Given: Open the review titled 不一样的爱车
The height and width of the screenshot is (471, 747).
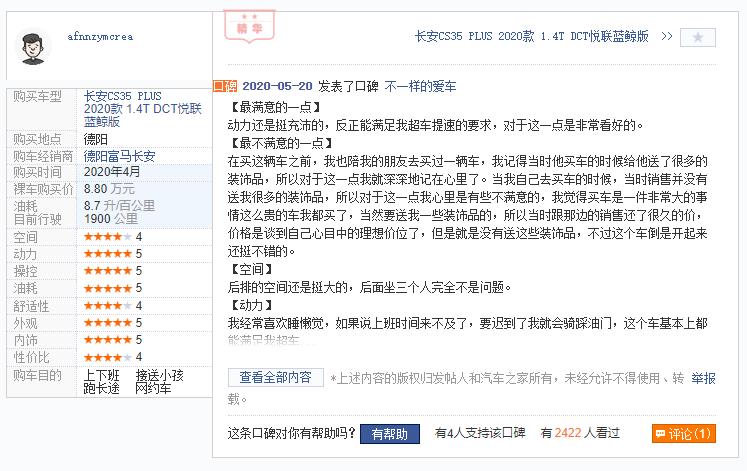Looking at the screenshot, I should coord(420,86).
